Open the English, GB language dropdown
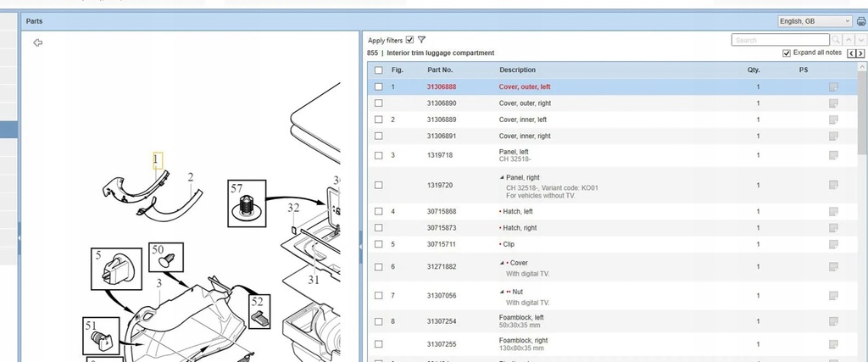Viewport: 868px width, 362px height. coord(815,21)
